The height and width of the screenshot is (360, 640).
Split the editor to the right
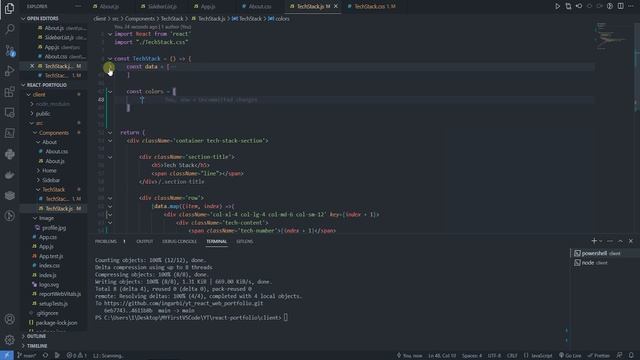(620, 6)
